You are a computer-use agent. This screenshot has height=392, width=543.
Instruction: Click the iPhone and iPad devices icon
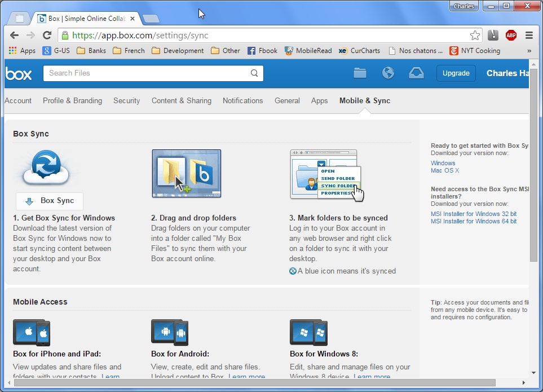(32, 332)
